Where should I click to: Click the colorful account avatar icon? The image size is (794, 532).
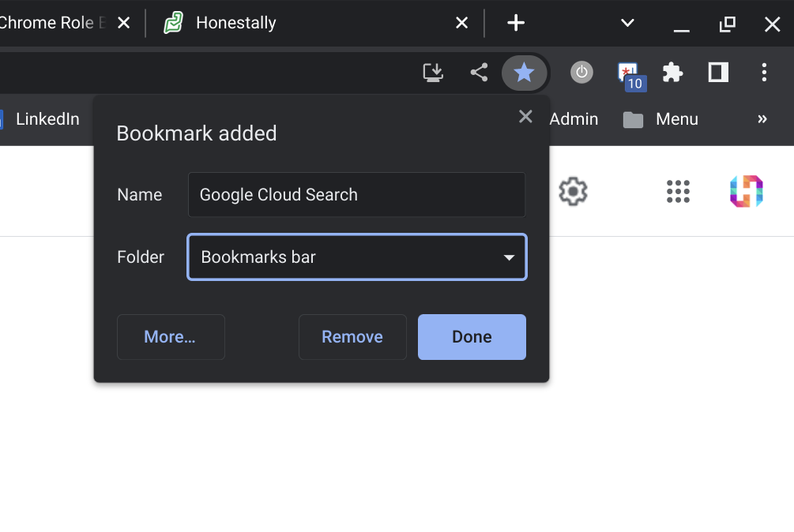(x=746, y=191)
